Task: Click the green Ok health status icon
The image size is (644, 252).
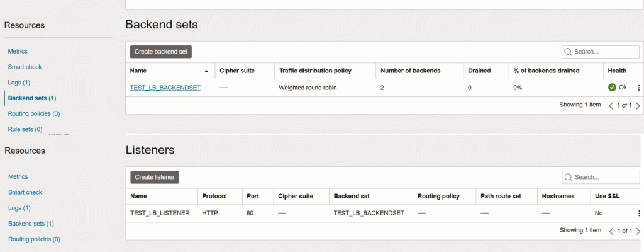Action: click(612, 88)
